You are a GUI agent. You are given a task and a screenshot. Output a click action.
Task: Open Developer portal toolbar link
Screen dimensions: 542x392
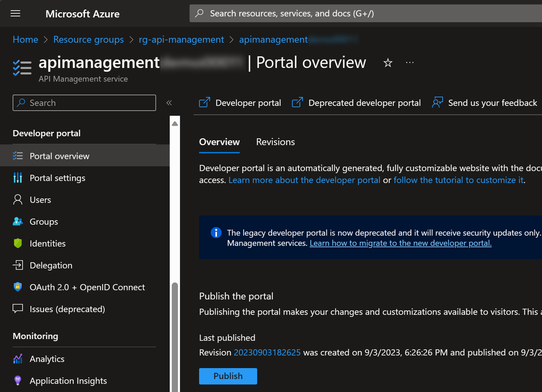click(x=240, y=102)
